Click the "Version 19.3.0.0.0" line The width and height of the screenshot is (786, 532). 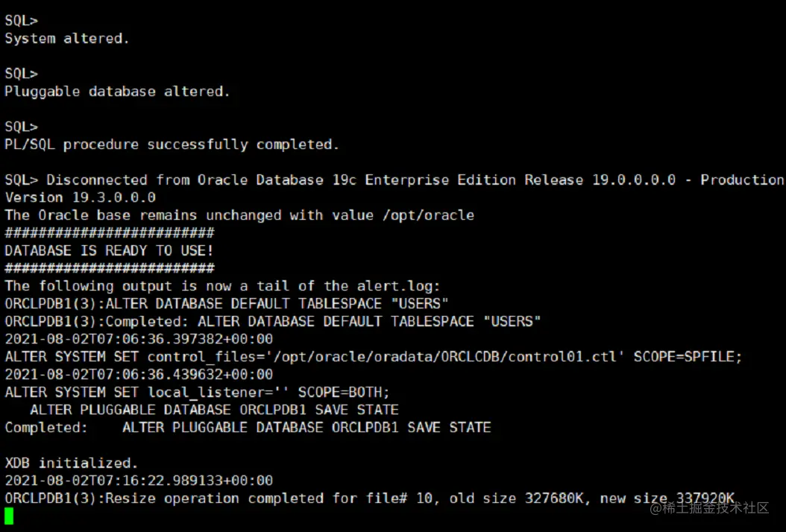[x=81, y=197]
